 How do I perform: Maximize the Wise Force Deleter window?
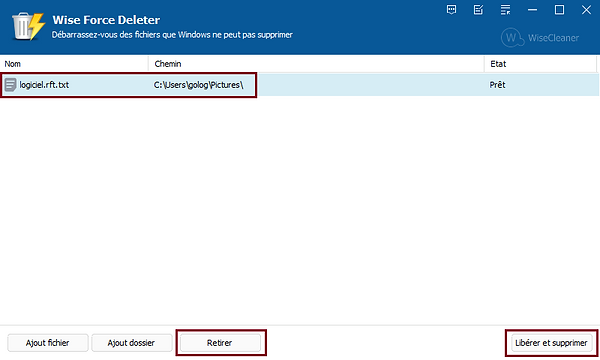coord(559,10)
